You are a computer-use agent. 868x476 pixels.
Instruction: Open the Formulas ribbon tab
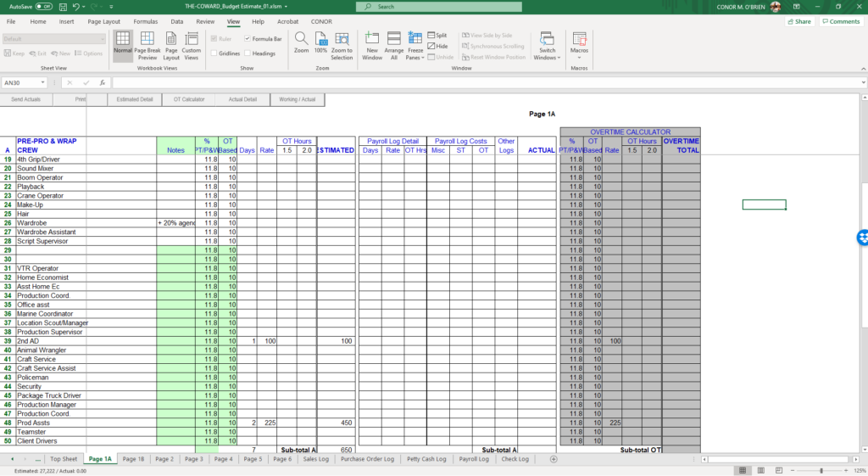pos(146,21)
